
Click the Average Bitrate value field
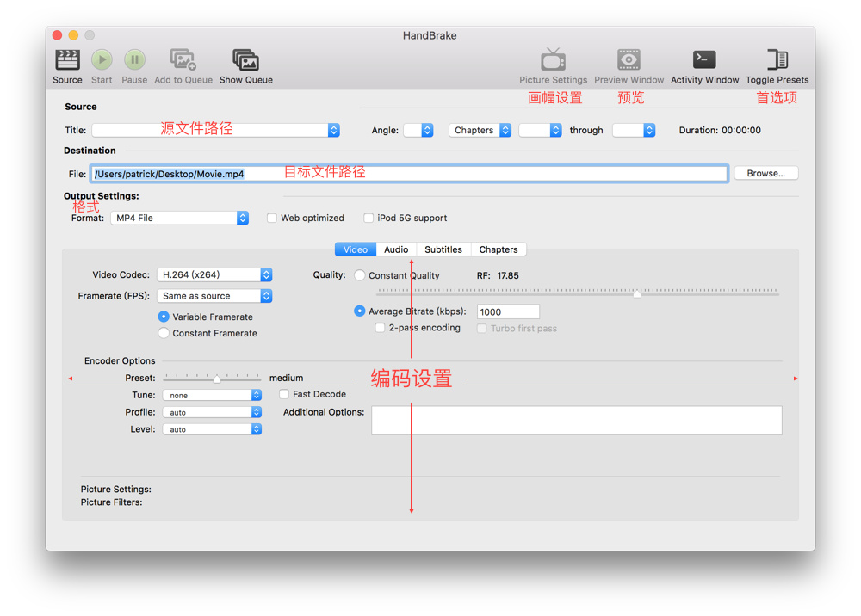tap(509, 311)
